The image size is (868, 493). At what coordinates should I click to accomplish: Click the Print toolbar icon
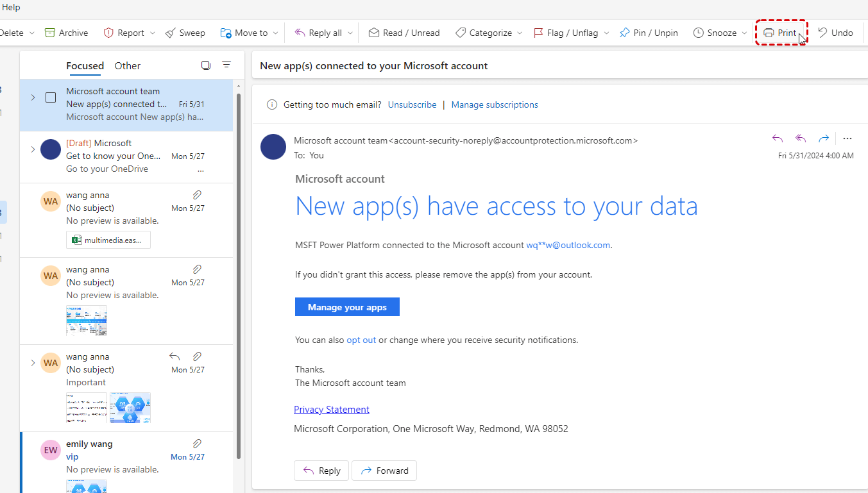click(x=769, y=33)
